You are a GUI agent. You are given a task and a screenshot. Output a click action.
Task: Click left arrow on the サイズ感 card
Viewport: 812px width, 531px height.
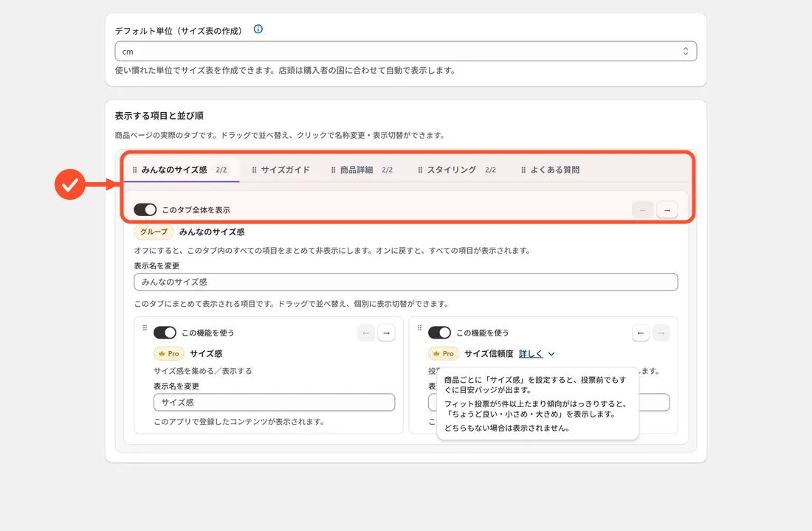tap(365, 333)
